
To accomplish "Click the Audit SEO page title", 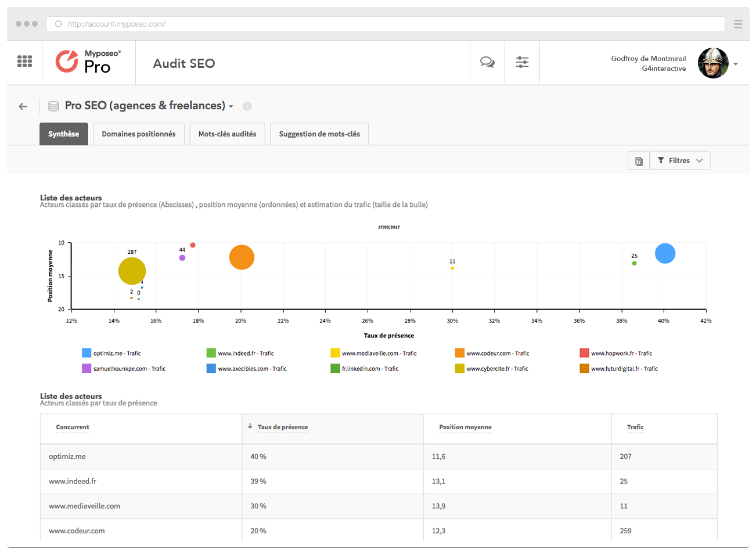I will pos(184,63).
